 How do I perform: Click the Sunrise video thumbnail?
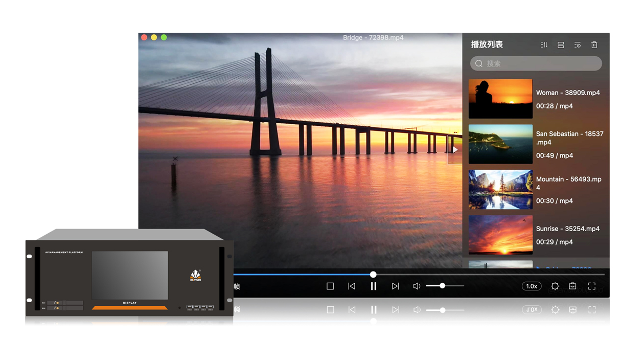(500, 235)
